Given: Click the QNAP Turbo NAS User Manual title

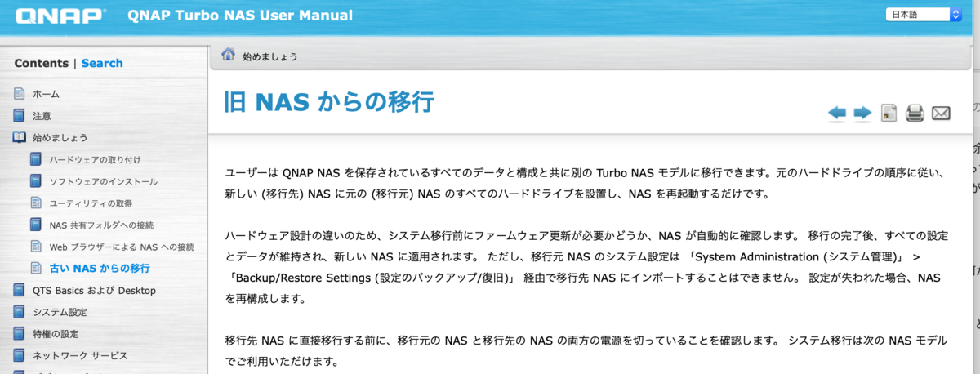Looking at the screenshot, I should coord(240,16).
